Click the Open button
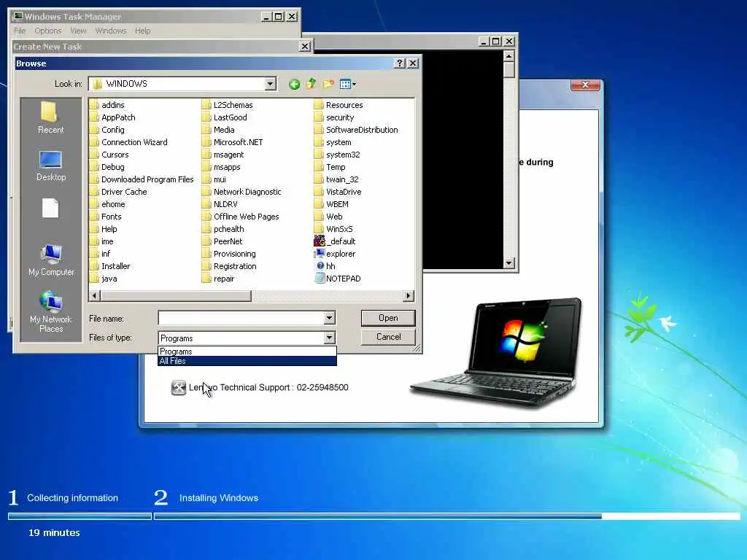 (388, 318)
